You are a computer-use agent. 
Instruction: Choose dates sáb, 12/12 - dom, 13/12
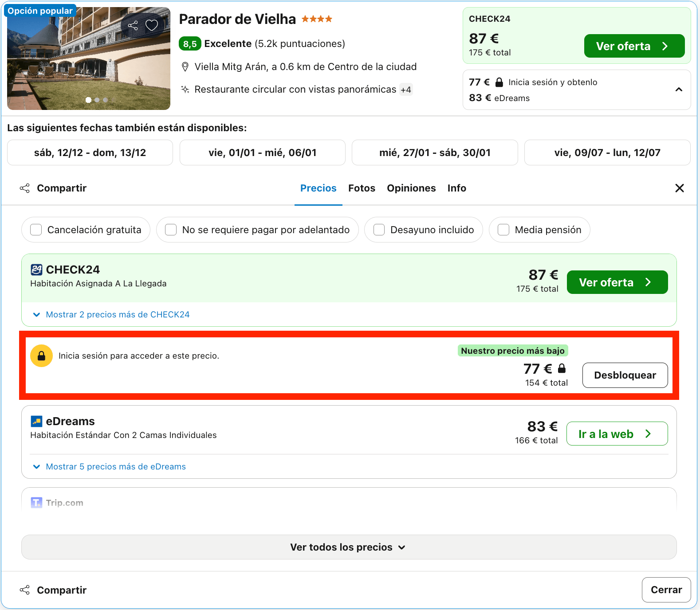point(90,152)
